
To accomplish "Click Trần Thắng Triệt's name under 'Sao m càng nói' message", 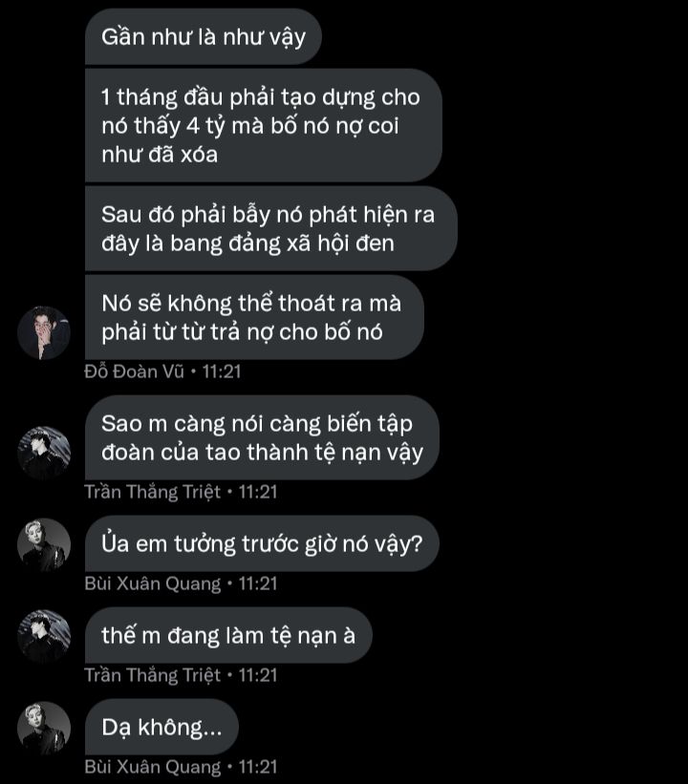I will [153, 492].
